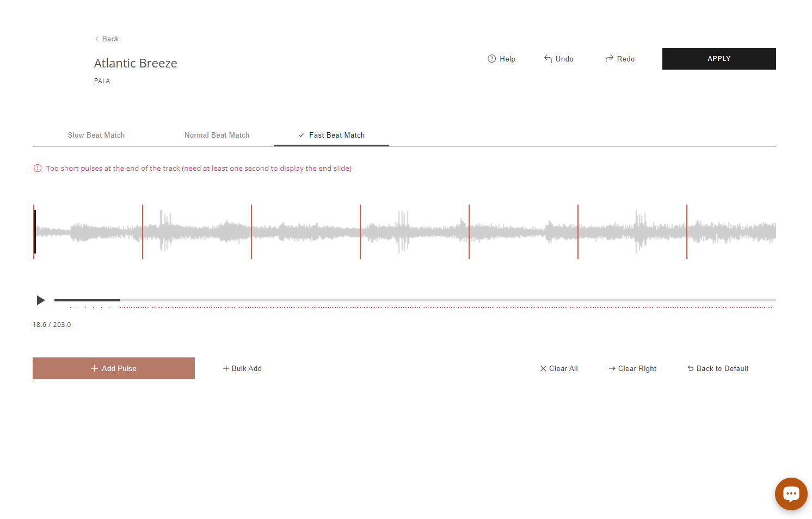This screenshot has width=812, height=519.
Task: Clear All pulses
Action: coord(559,368)
